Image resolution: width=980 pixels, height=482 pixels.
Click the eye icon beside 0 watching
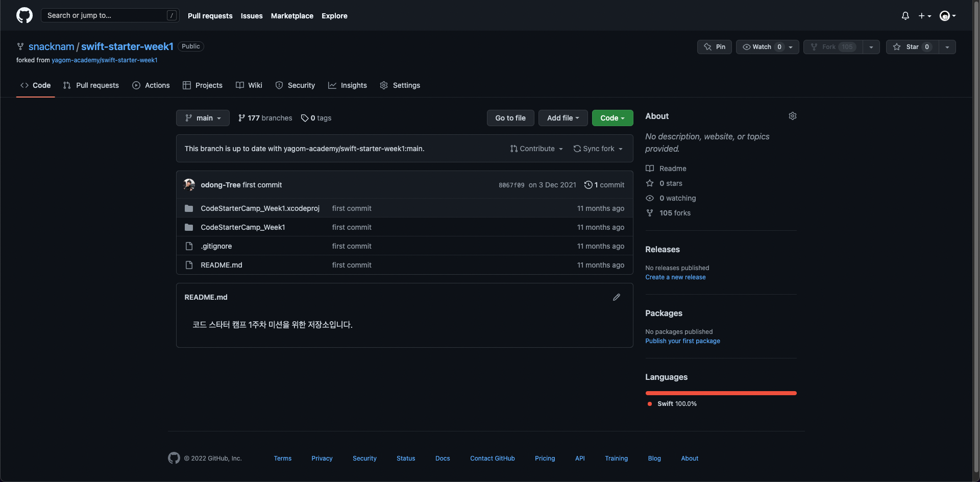click(x=650, y=198)
